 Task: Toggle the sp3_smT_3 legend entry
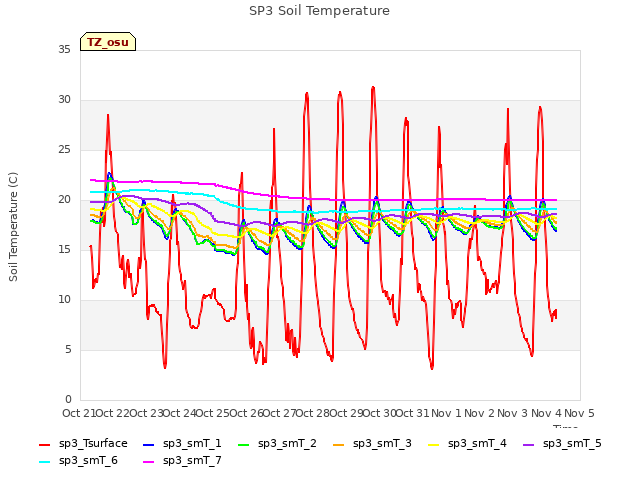tap(372, 444)
